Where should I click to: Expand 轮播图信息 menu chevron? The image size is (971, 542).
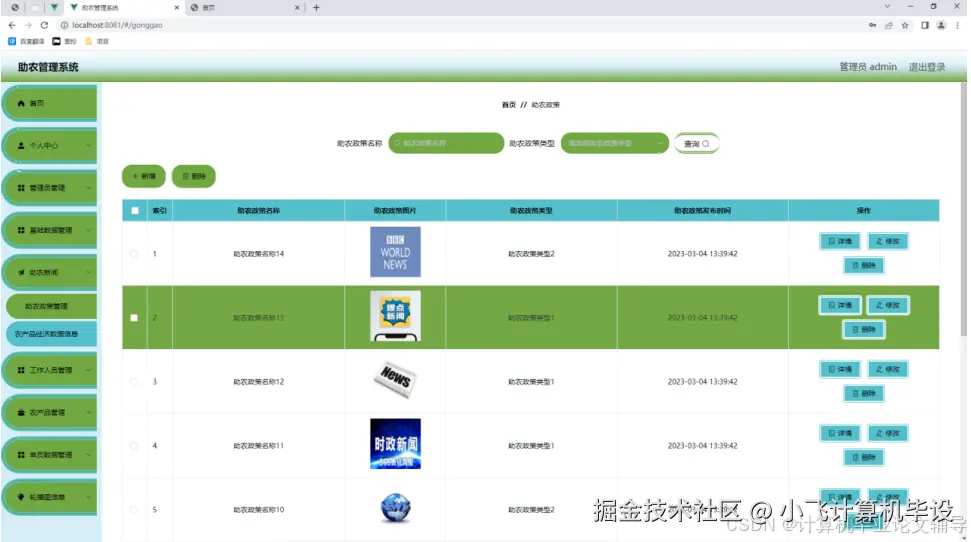89,497
